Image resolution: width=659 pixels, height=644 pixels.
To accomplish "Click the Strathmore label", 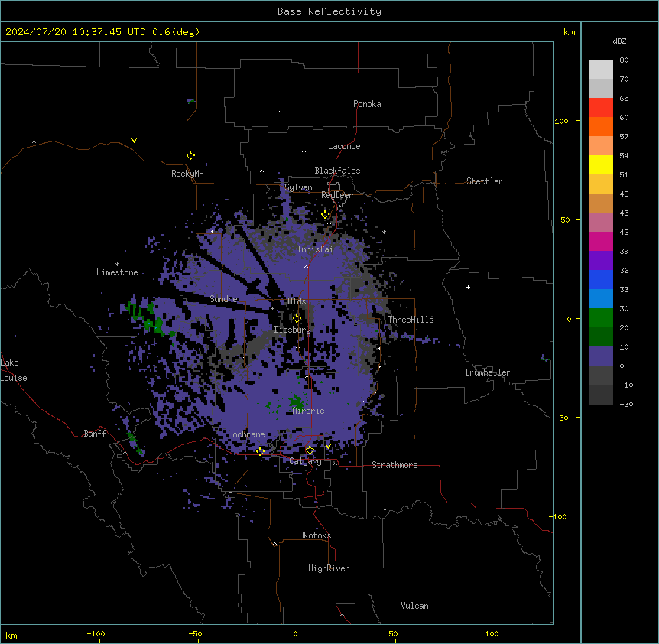I will pyautogui.click(x=394, y=465).
